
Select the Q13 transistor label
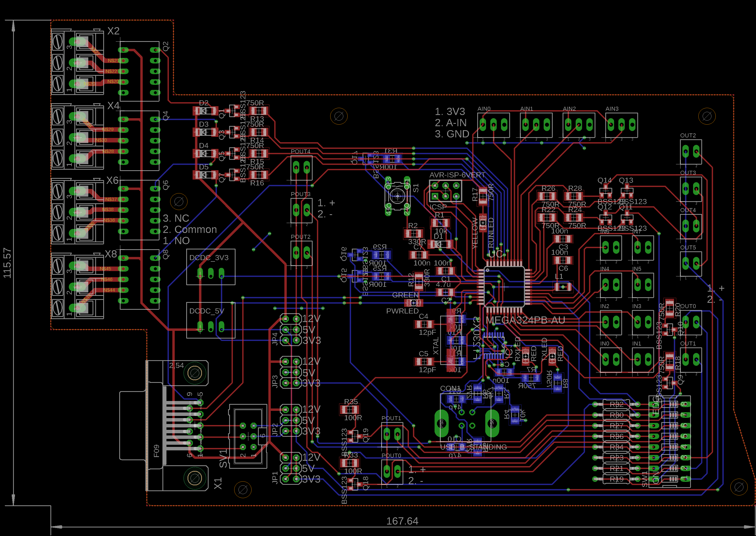point(626,180)
